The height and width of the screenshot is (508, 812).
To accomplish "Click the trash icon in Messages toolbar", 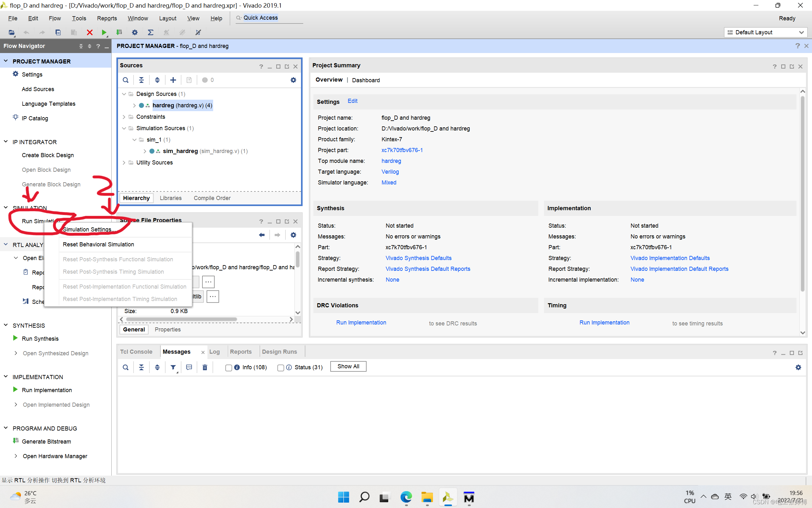I will tap(205, 367).
